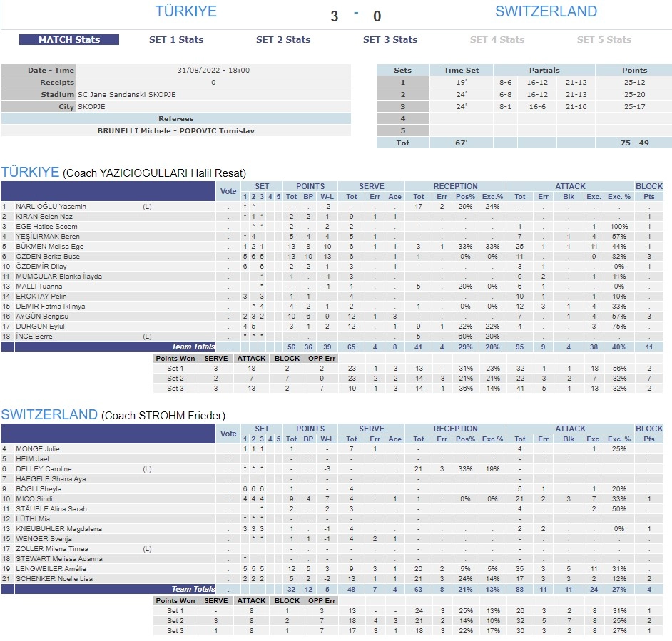Open the MATCH Stats tab
672x641 pixels.
69,39
